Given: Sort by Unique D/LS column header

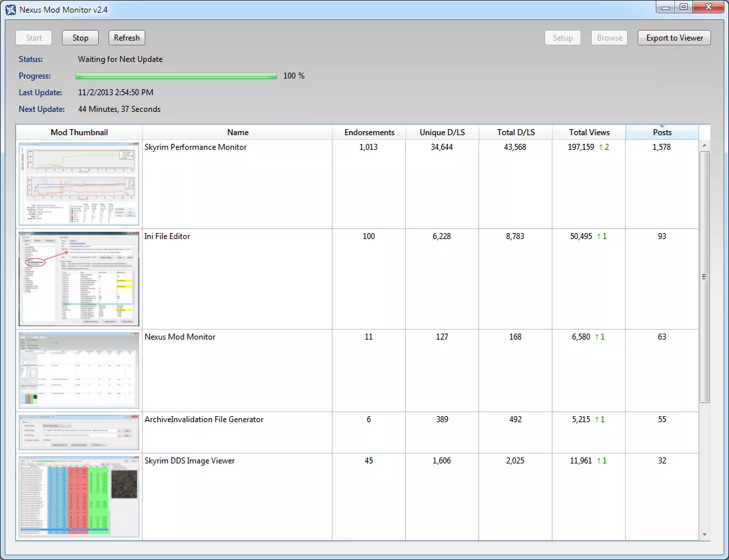Looking at the screenshot, I should [x=442, y=132].
